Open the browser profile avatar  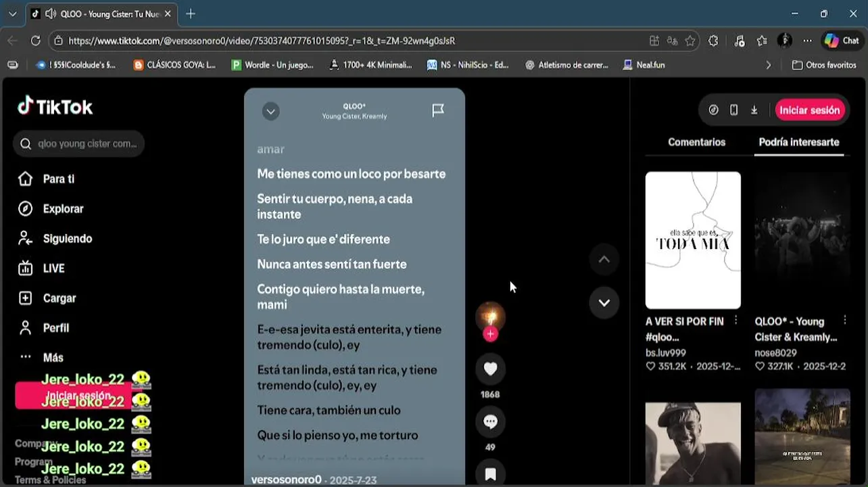point(785,41)
